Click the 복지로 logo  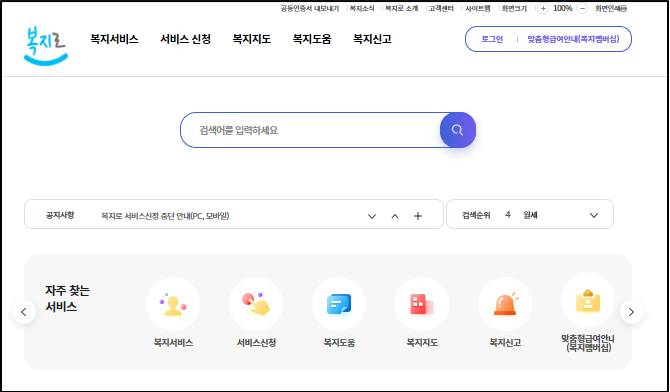46,46
